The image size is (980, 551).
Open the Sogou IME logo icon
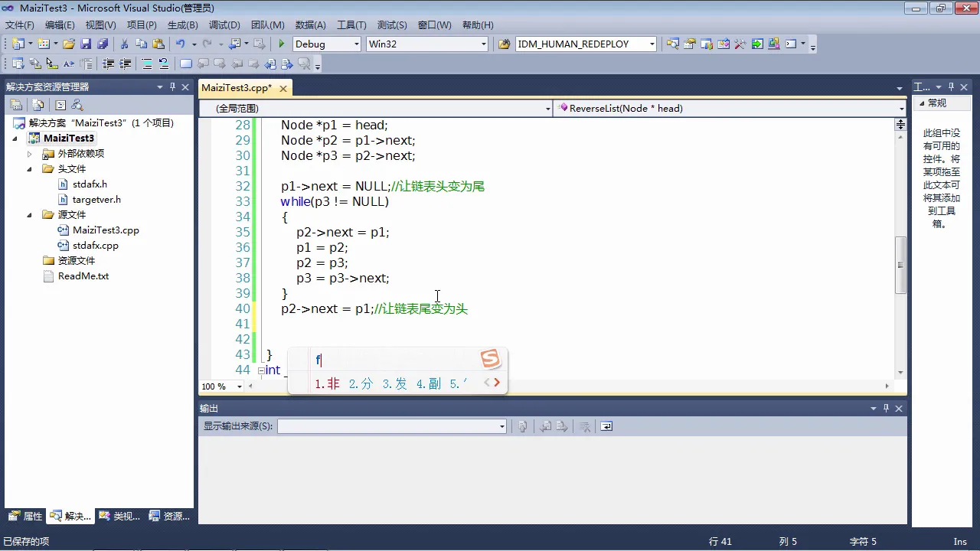pos(490,359)
